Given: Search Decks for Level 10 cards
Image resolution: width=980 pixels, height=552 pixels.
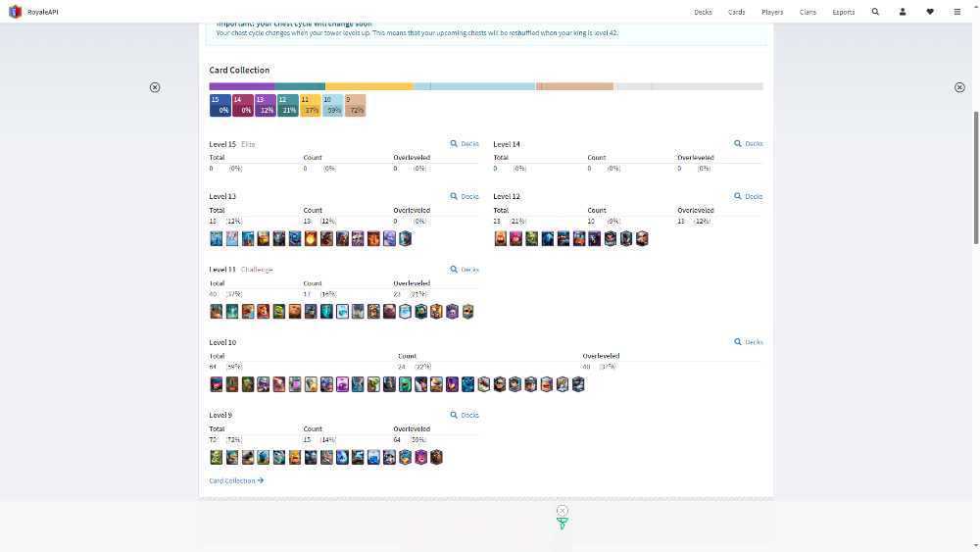Looking at the screenshot, I should tap(748, 342).
